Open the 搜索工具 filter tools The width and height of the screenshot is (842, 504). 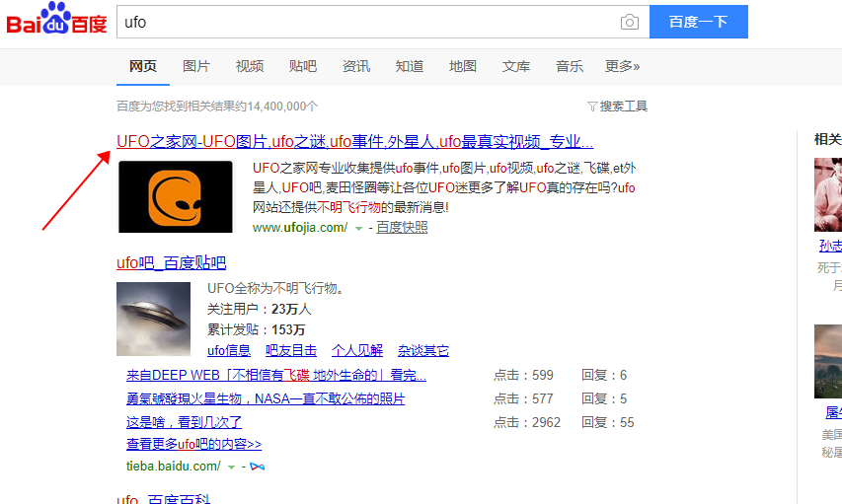[617, 107]
